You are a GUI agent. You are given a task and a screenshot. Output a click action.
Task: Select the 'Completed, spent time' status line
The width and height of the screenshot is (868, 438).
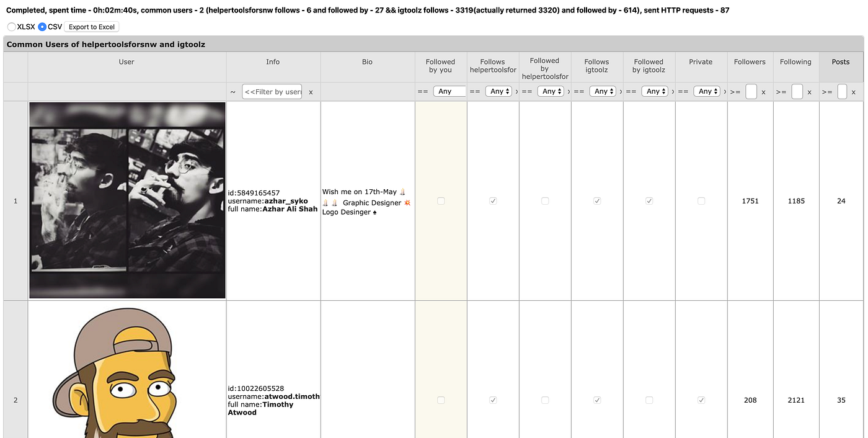point(368,11)
